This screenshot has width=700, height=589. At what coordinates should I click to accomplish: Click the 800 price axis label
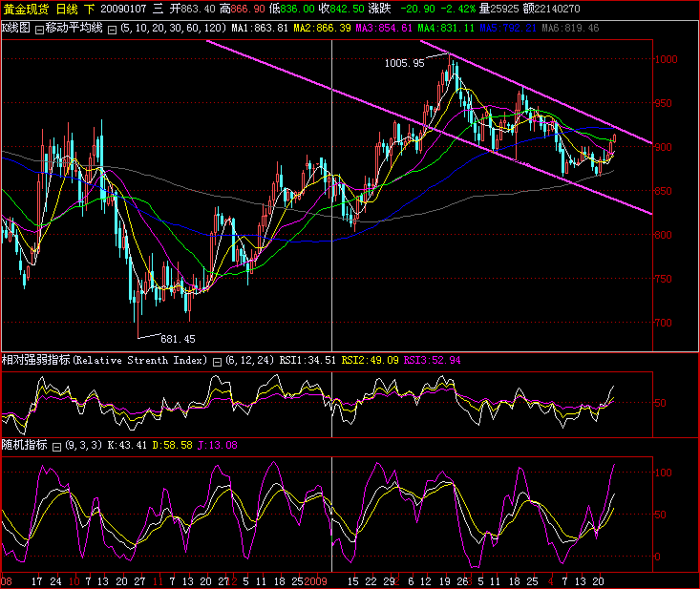(x=664, y=235)
